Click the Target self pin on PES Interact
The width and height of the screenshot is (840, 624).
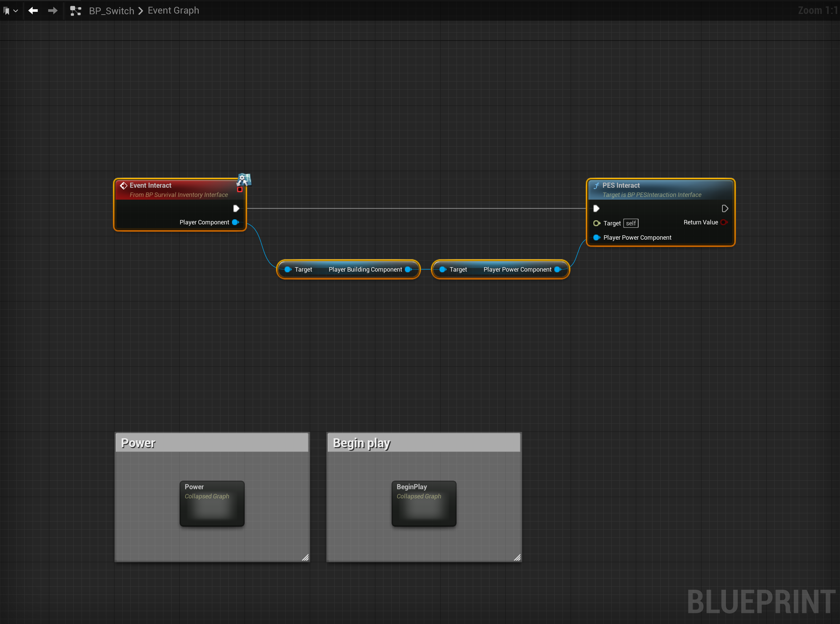click(x=596, y=223)
